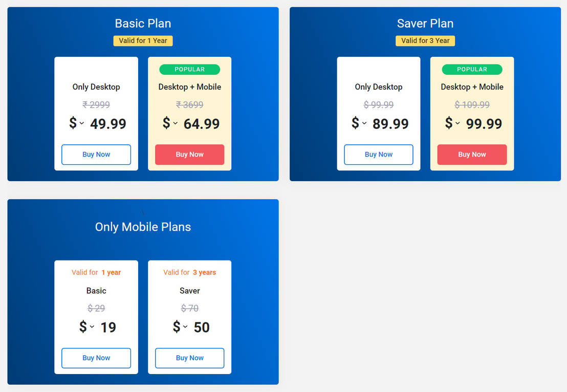Click the Only Mobile Plans heading

click(x=143, y=227)
